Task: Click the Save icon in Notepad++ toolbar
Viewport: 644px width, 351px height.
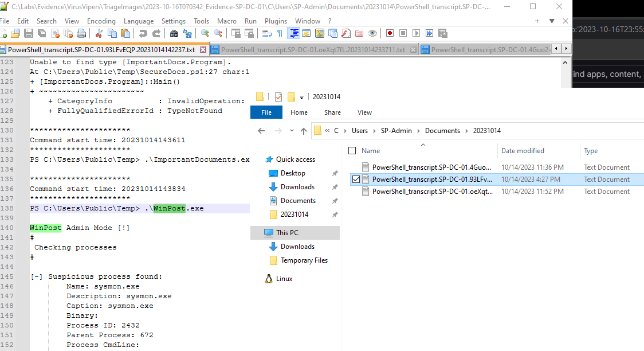Action: [28, 33]
